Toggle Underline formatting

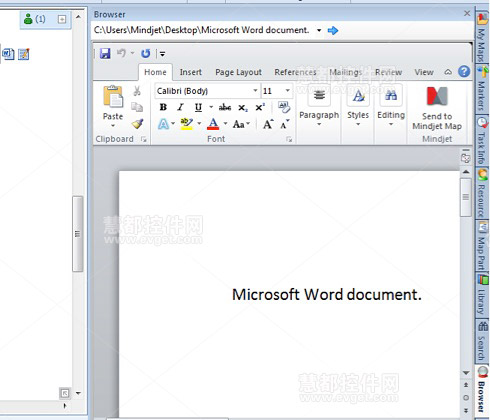tap(198, 107)
